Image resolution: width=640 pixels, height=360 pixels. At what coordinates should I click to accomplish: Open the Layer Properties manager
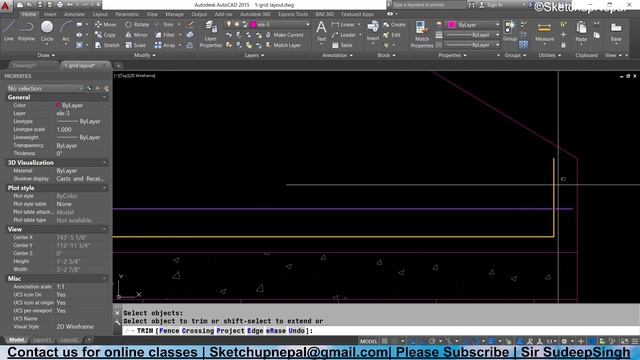(211, 34)
